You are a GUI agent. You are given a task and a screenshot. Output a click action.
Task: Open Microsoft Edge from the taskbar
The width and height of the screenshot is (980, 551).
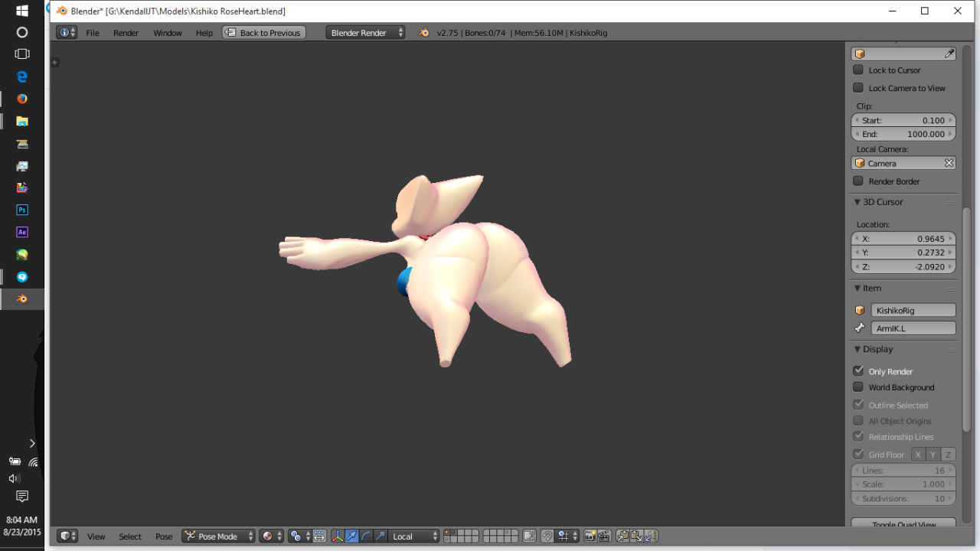(22, 77)
